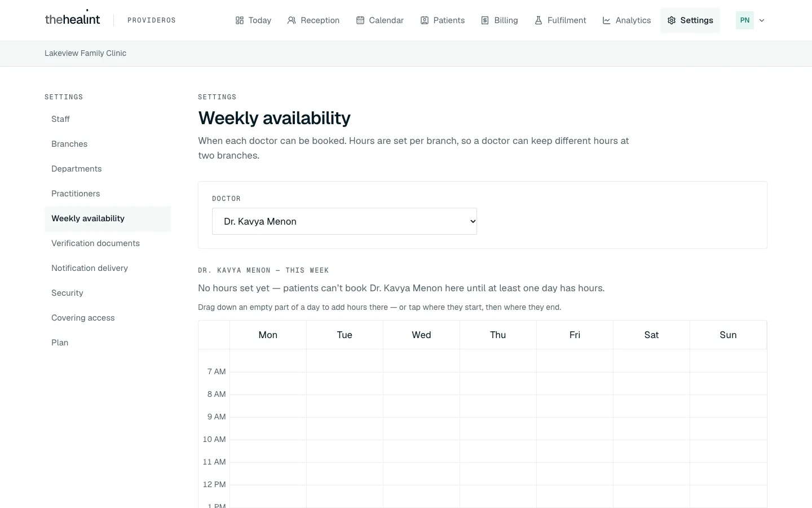Click the Fri column header
This screenshot has width=812, height=508.
[575, 335]
